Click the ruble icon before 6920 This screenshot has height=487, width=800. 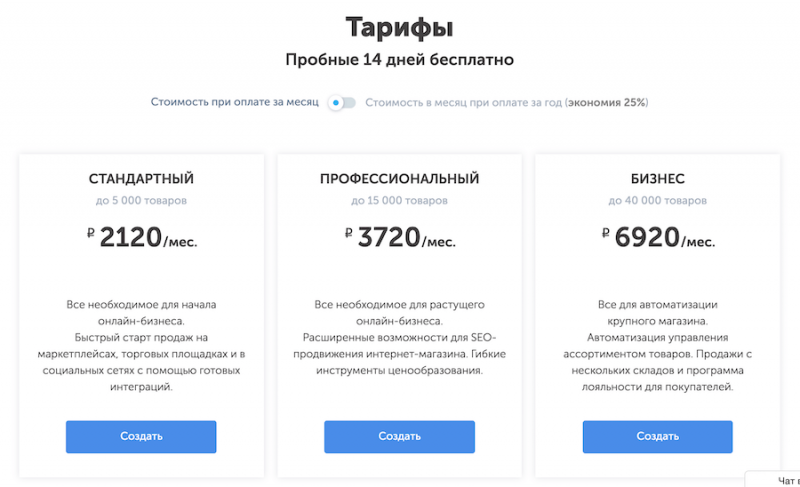point(606,233)
